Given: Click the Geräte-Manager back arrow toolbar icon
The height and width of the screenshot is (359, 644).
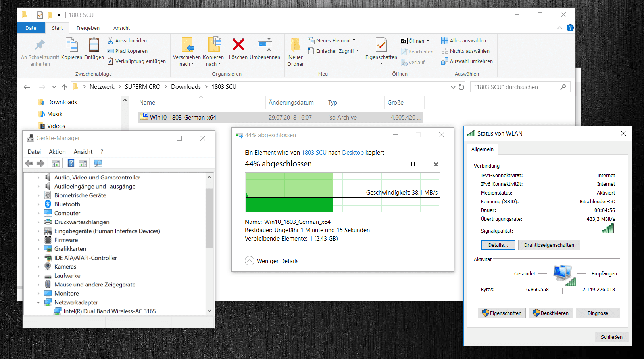Looking at the screenshot, I should point(29,163).
